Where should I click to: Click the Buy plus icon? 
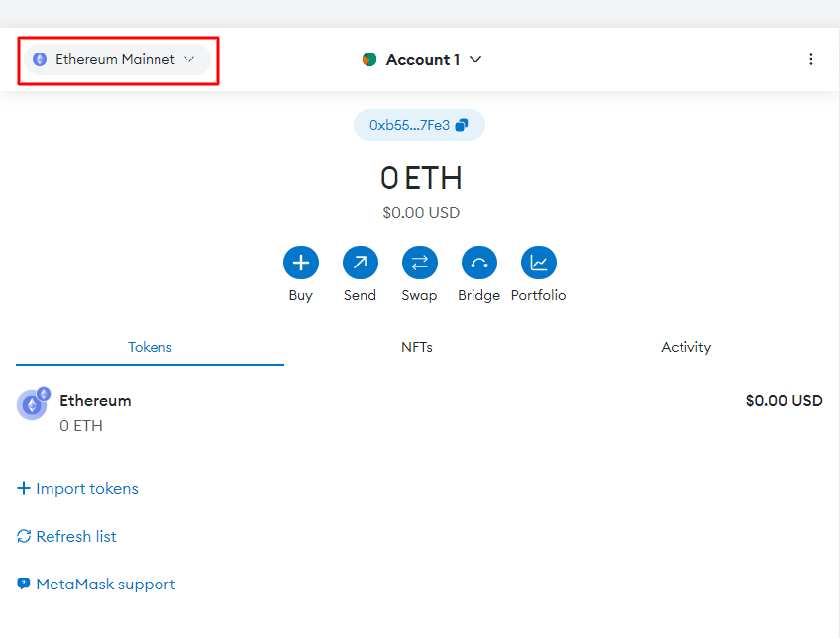[x=301, y=263]
